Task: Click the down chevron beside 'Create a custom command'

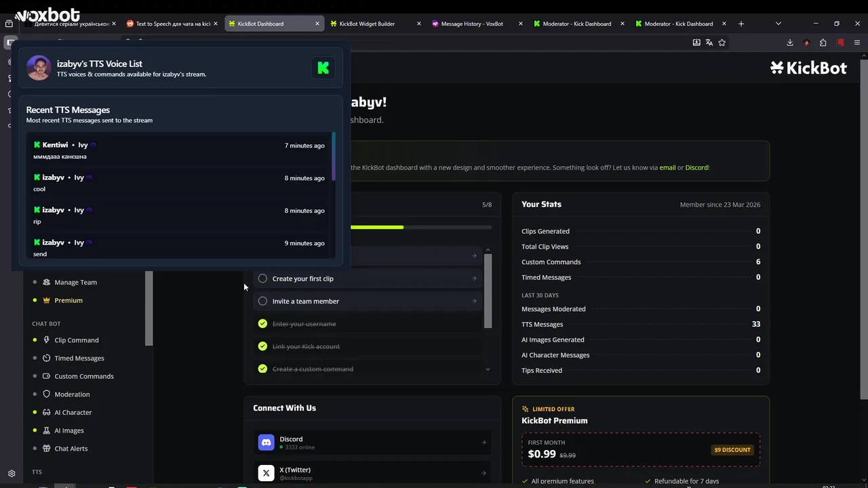Action: pos(488,369)
